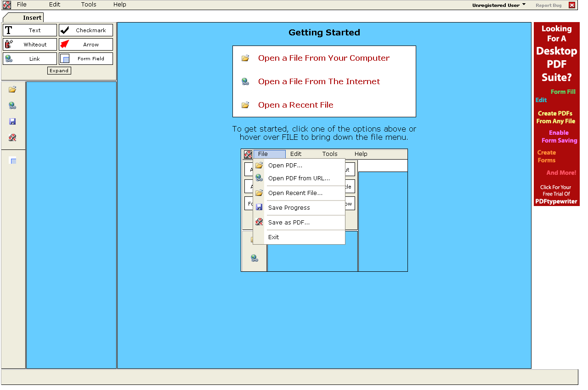Expand the Insert tools panel
588x390 pixels.
tap(59, 71)
